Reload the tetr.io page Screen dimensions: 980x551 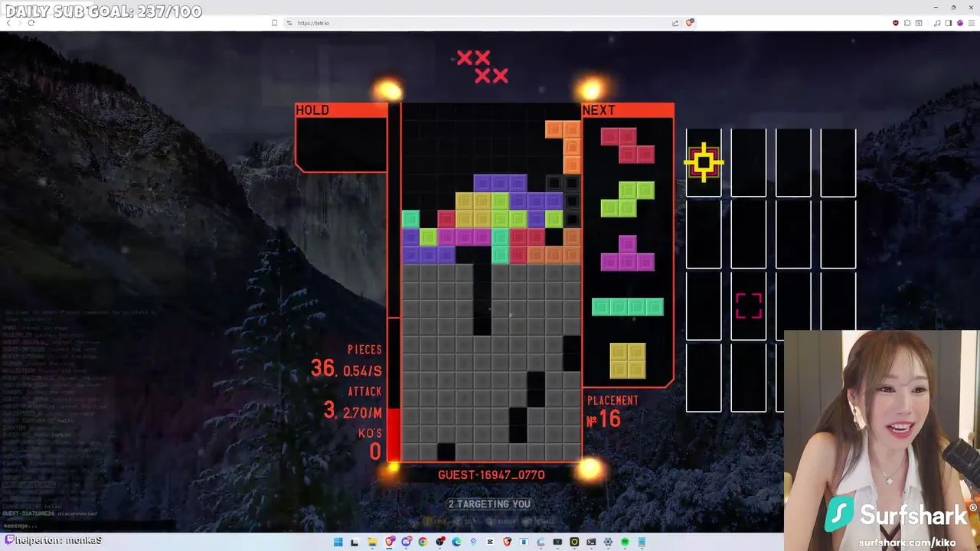[31, 23]
